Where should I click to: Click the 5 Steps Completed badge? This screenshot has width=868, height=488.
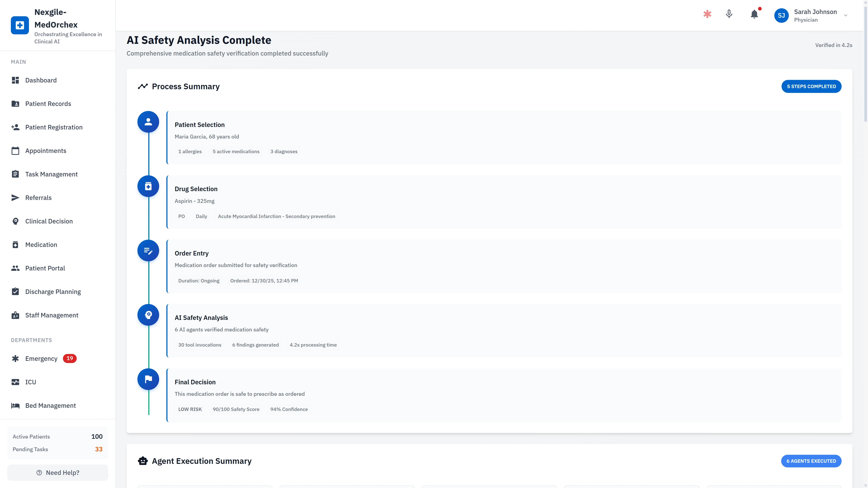(x=811, y=87)
